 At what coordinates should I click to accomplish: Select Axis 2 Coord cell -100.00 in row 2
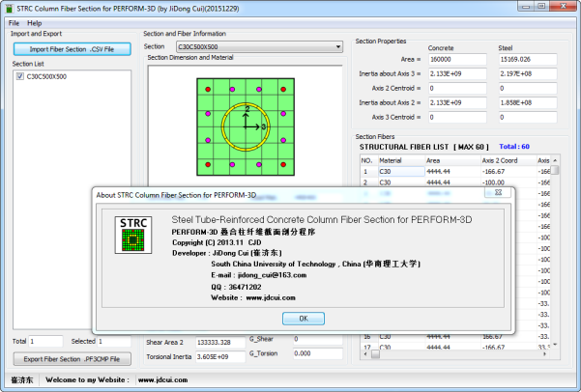(x=508, y=182)
